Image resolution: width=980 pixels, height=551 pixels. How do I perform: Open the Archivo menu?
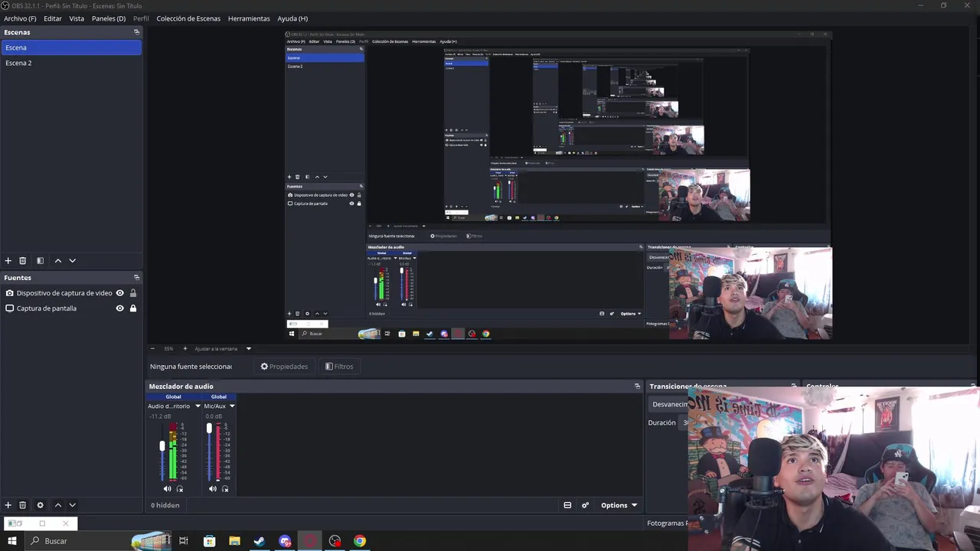(x=20, y=18)
